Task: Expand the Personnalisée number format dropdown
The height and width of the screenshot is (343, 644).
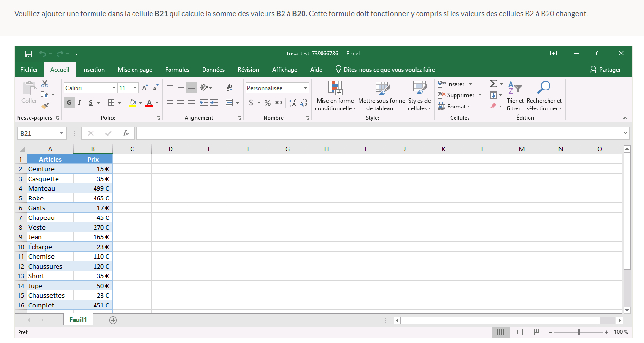Action: point(305,88)
